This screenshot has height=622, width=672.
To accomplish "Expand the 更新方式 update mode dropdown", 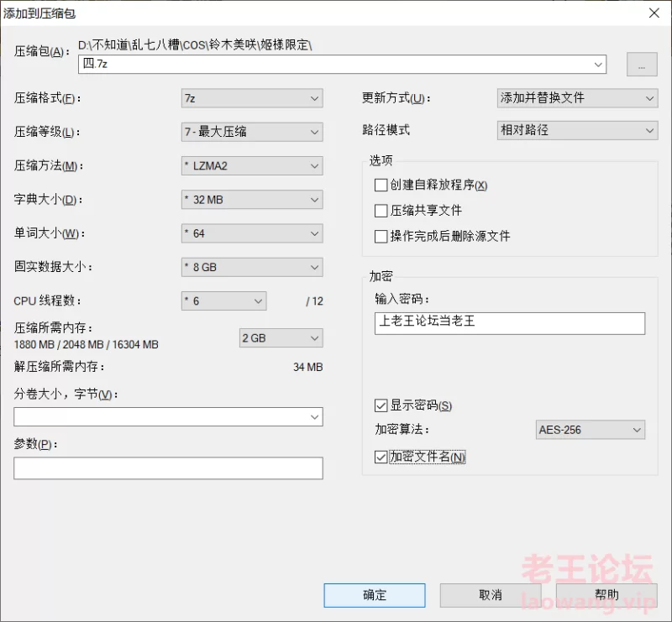I will 577,98.
